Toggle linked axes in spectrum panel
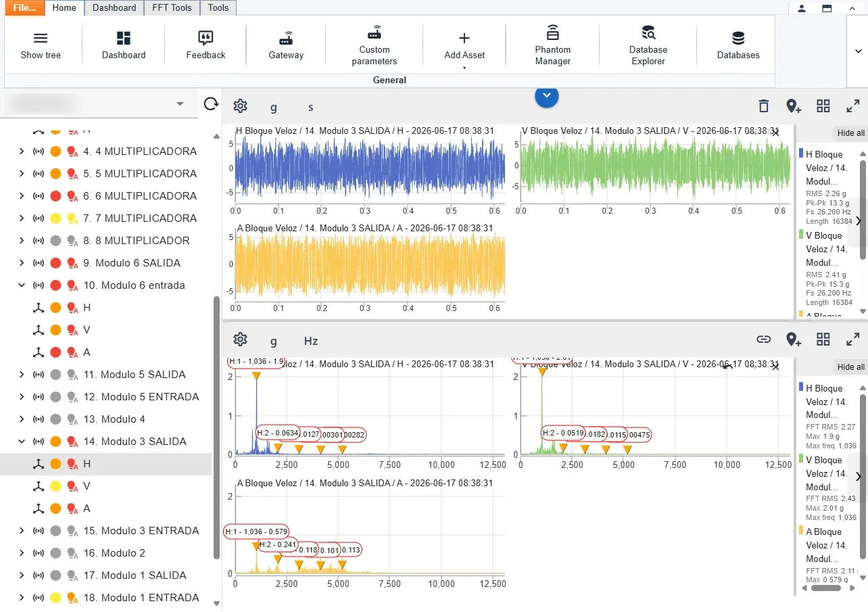Image resolution: width=868 pixels, height=612 pixels. (763, 339)
